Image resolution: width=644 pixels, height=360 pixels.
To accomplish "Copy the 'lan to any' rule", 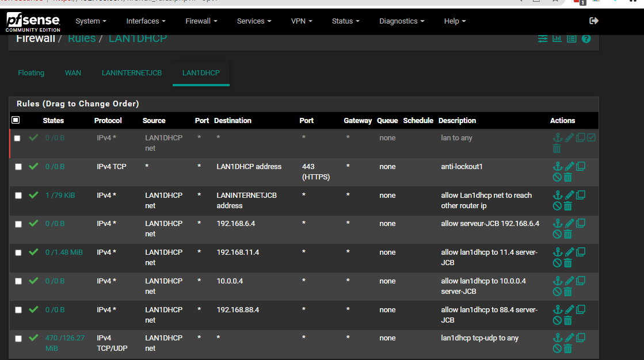I will pos(580,137).
